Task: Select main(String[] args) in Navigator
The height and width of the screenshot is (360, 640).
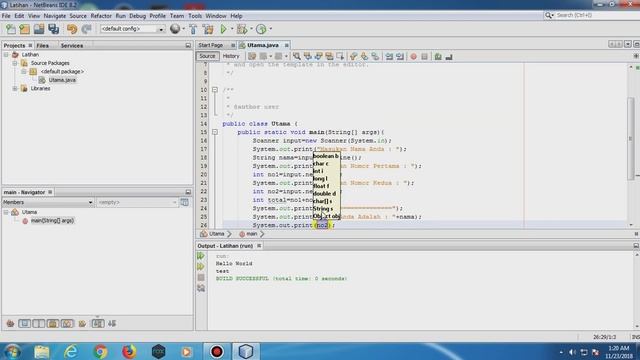Action: (x=52, y=220)
